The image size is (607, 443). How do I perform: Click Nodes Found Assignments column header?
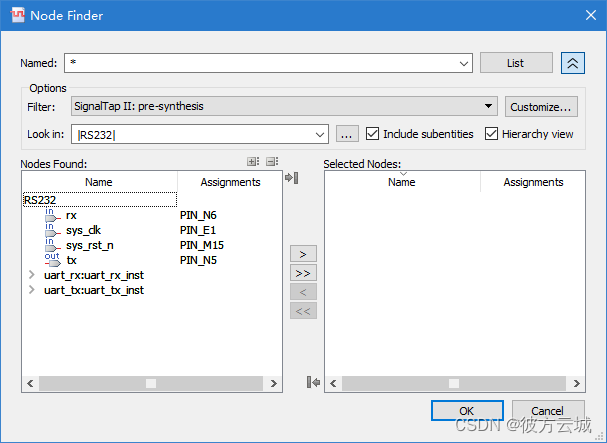(x=230, y=182)
